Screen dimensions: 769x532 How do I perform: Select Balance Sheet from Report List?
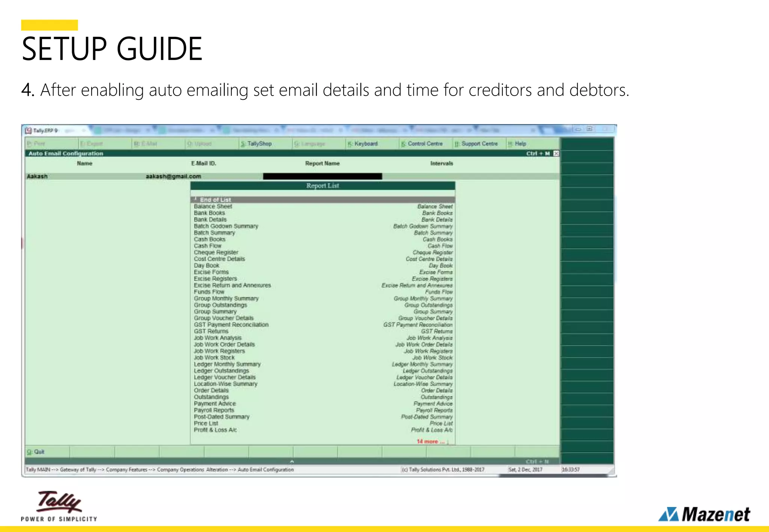tap(323, 206)
